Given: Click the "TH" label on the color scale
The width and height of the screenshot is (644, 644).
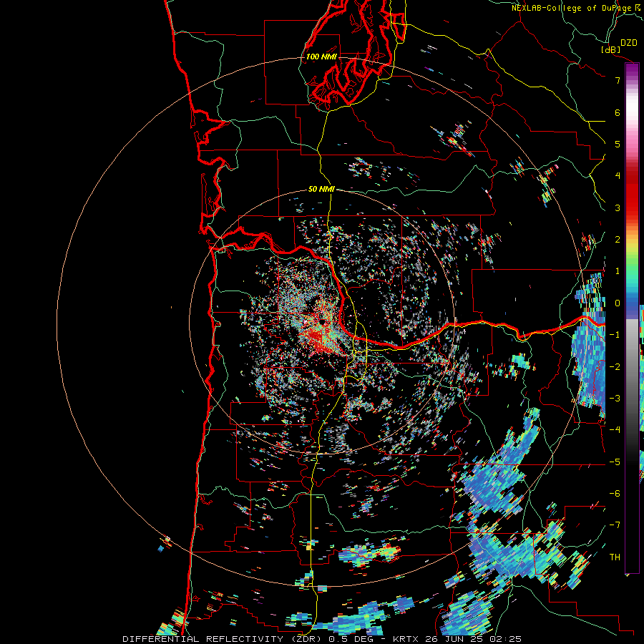Looking at the screenshot, I should pos(615,557).
